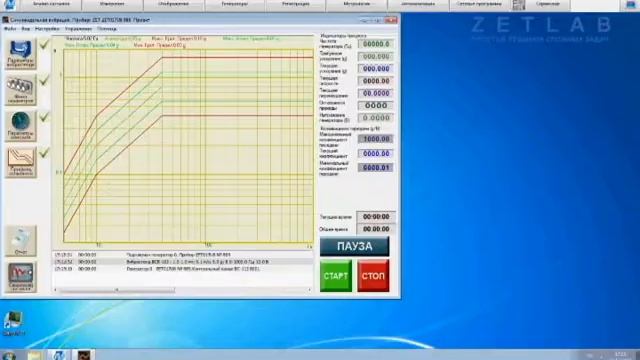The height and width of the screenshot is (360, 640).
Task: Open the Сетевые программы section in ZETLAB panel
Action: tap(479, 4)
